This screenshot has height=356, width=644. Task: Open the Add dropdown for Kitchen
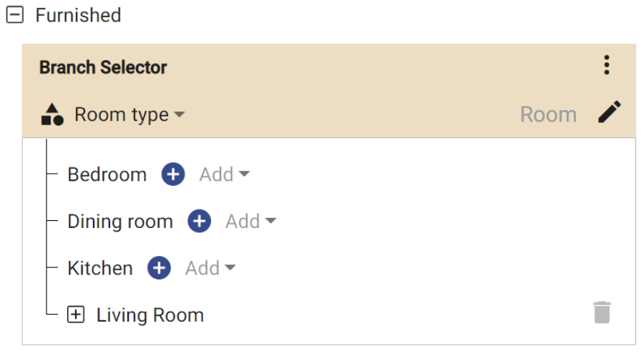[x=210, y=268]
